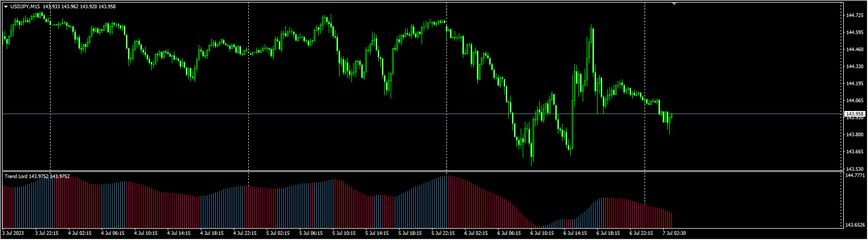Click the 144.460 price axis label
The height and width of the screenshot is (240, 868).
click(855, 50)
